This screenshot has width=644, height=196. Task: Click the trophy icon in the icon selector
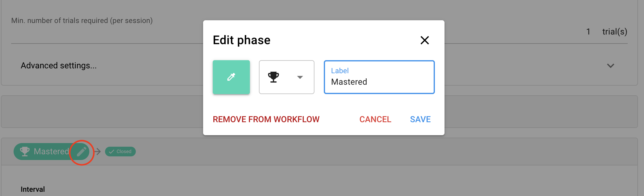[x=273, y=77]
